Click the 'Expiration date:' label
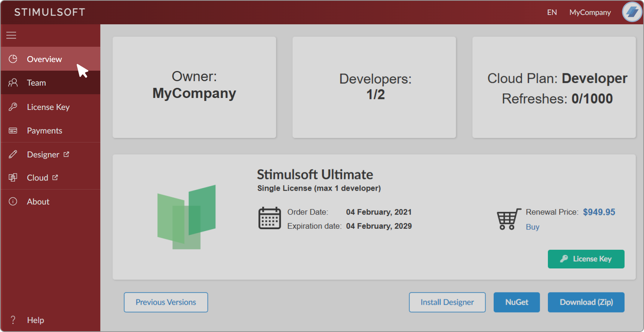This screenshot has height=332, width=644. pos(315,226)
